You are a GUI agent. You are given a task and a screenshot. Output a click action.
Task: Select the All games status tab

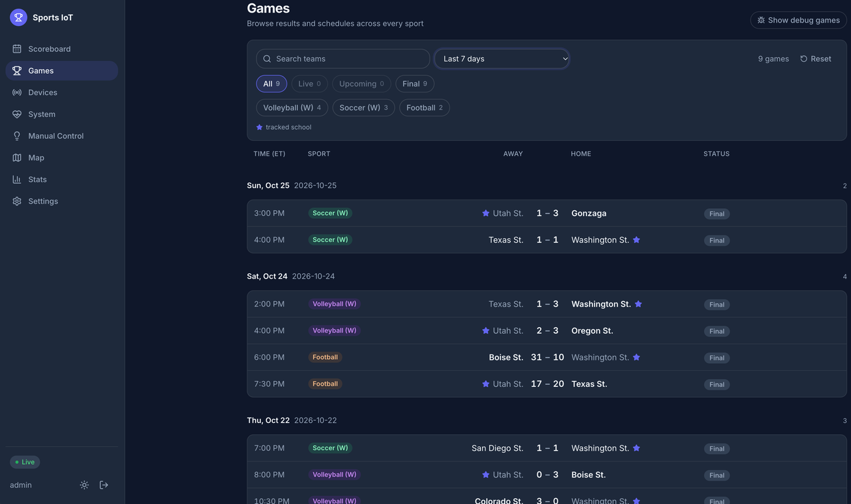coord(271,84)
